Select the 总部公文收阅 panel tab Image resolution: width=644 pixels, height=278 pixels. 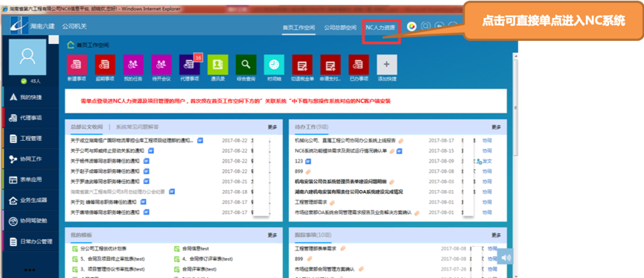point(86,127)
